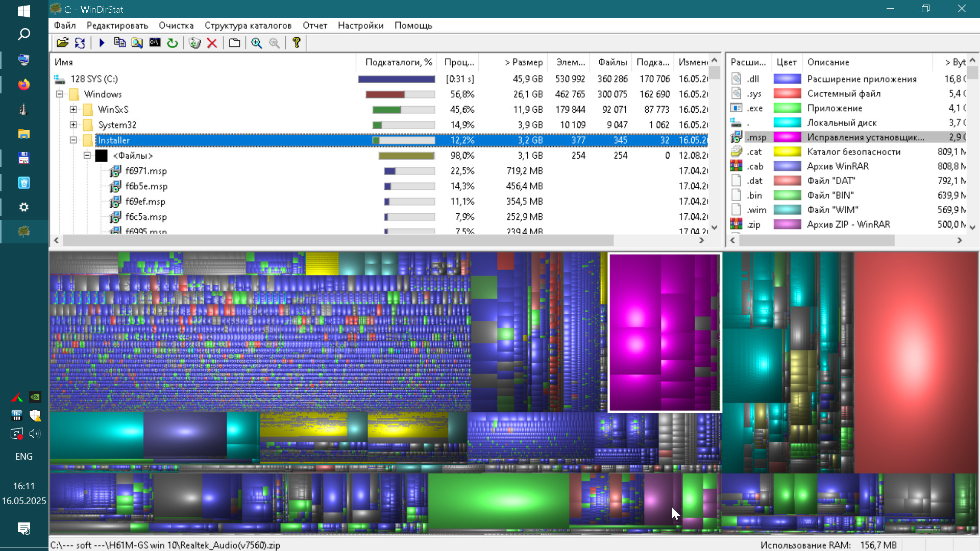Click the yellow Help question icon
Screen dimensions: 980x551
[296, 43]
